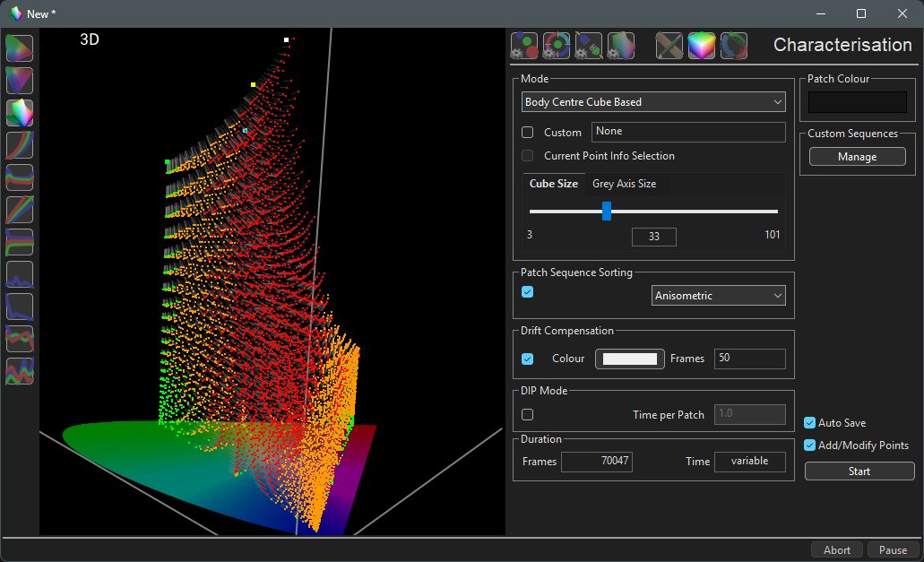
Task: Click the 3D label in graph view
Action: (x=90, y=39)
